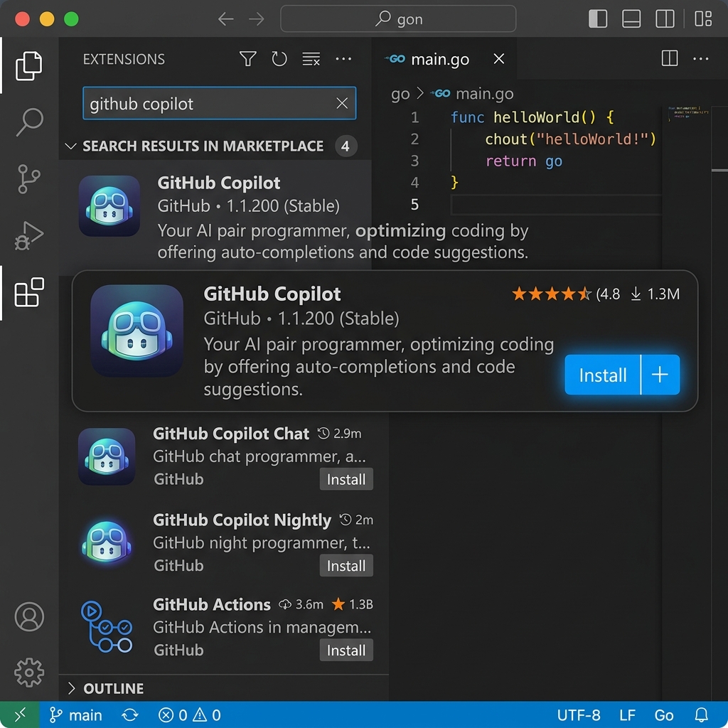Open the Source Control view

28,178
